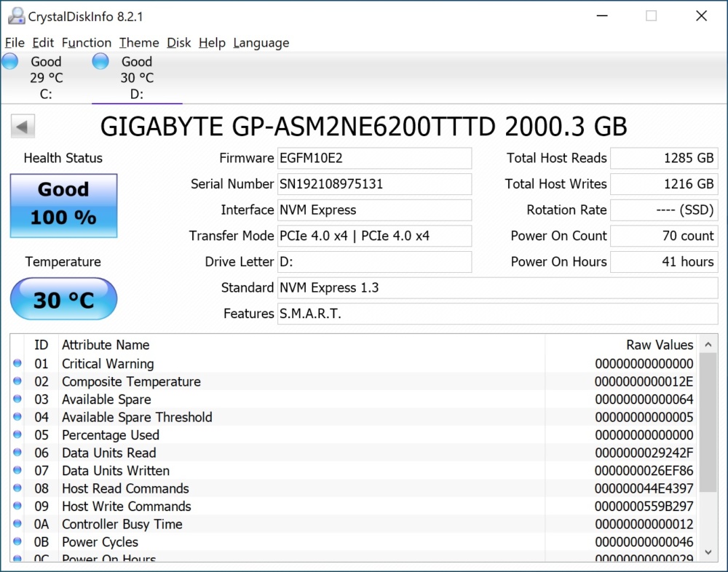Click the Transfer Mode PCIe 4.0 x4 field
The image size is (728, 572).
coord(375,236)
